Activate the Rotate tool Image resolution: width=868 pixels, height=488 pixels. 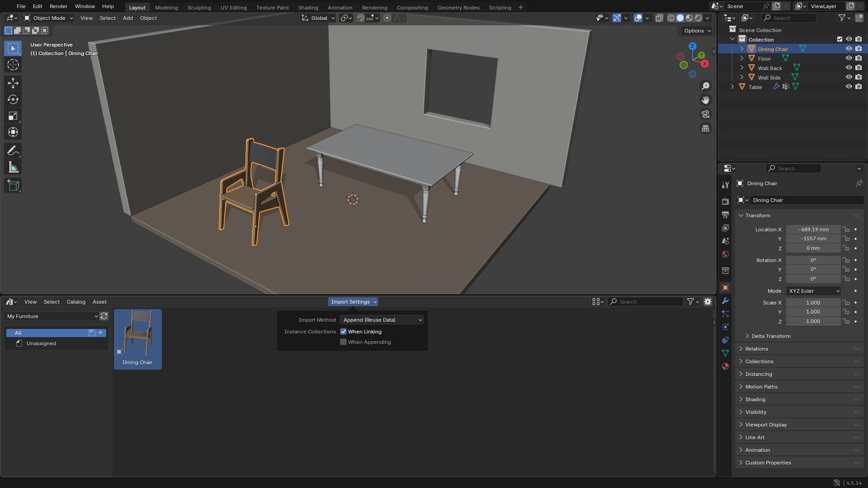13,99
